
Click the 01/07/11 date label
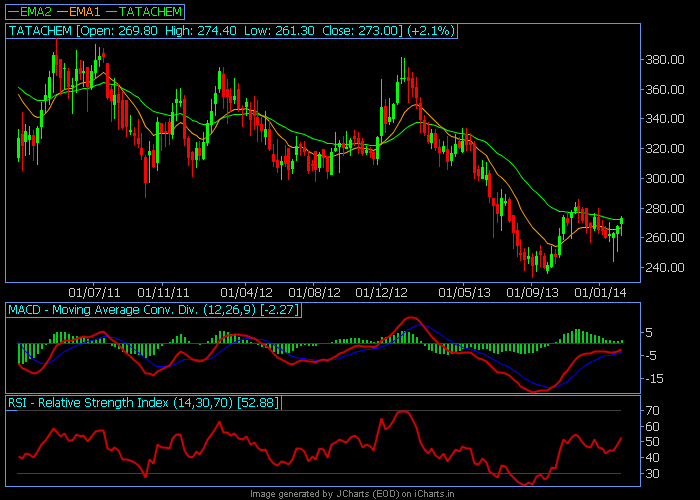94,293
